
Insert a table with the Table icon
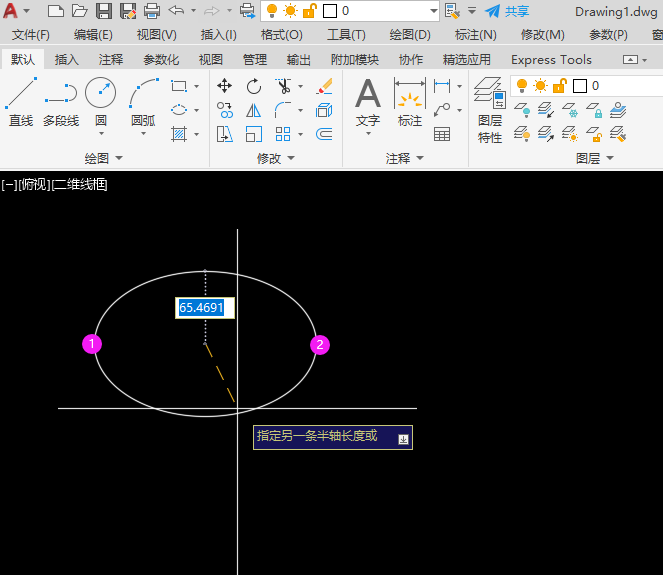tap(441, 134)
